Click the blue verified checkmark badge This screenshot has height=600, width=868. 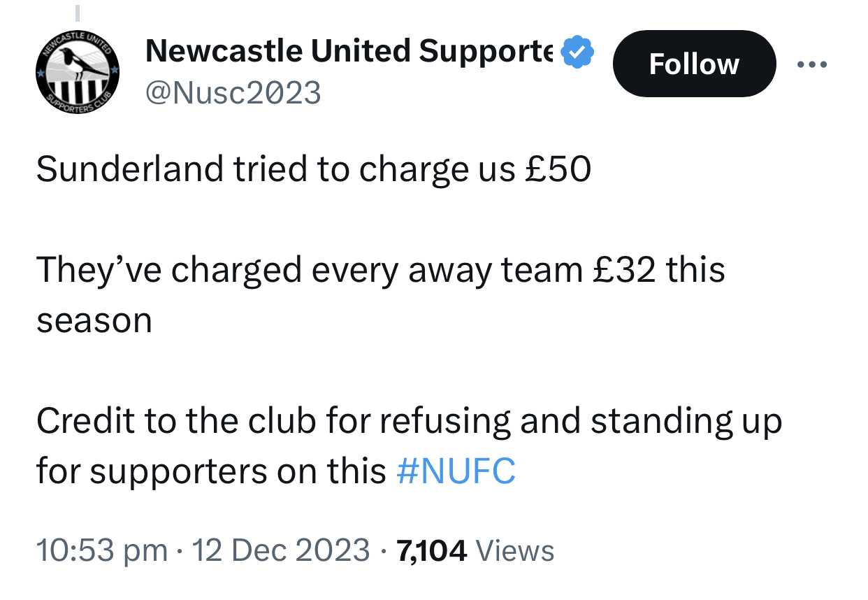tap(578, 52)
